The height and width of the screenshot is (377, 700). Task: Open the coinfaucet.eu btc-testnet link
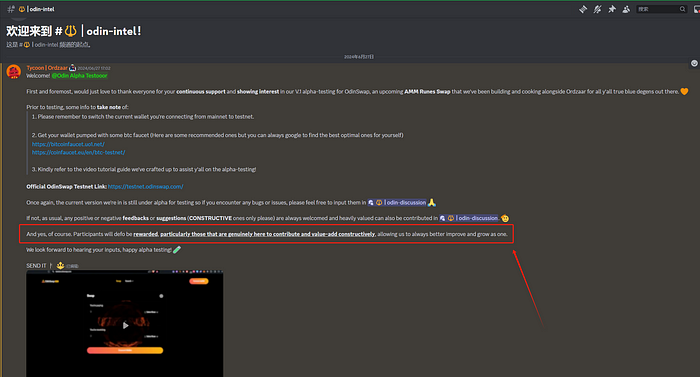point(79,152)
